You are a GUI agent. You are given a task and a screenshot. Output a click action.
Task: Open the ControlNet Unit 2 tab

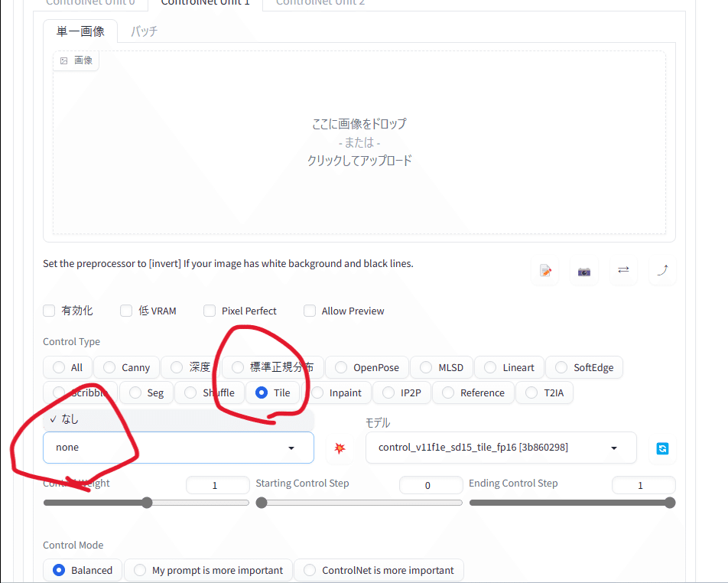[x=320, y=2]
